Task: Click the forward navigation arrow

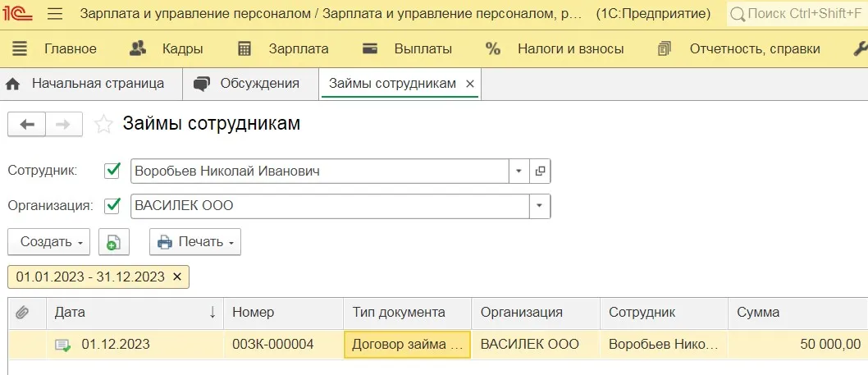Action: tap(63, 124)
